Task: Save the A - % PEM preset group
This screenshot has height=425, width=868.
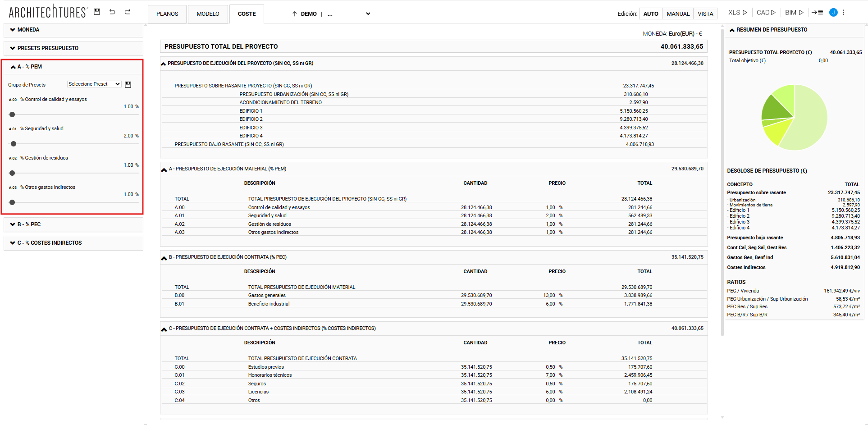Action: [x=128, y=84]
